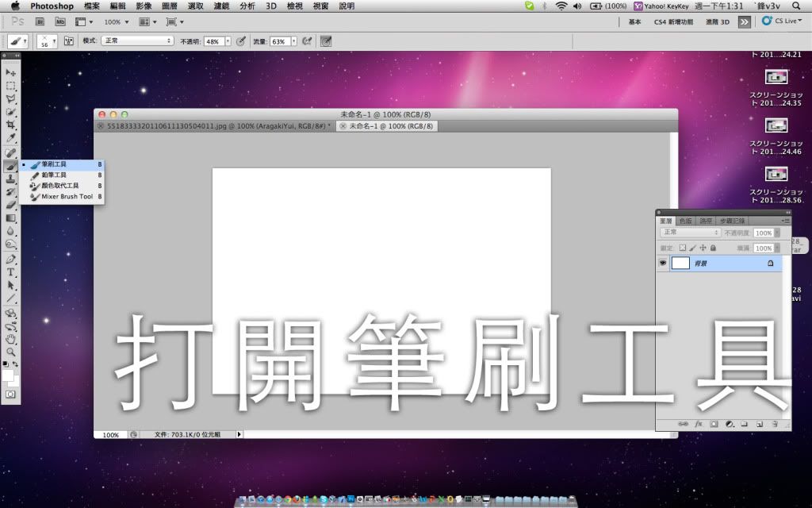Choose the Gradient tool

(11, 218)
